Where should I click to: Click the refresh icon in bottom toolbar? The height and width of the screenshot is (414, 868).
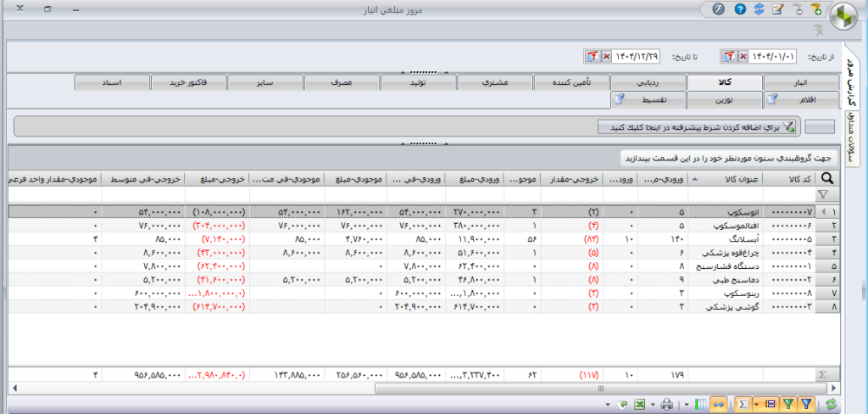[830, 405]
